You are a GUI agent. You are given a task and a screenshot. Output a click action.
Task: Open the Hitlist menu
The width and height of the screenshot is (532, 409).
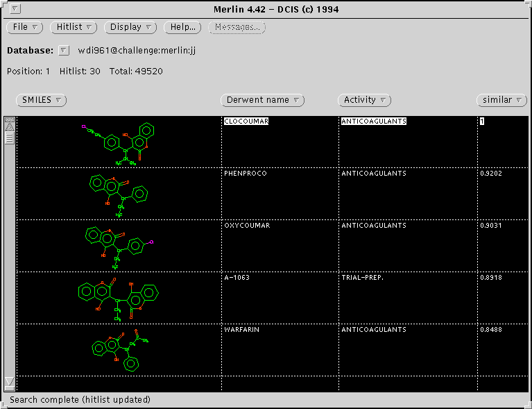[x=74, y=27]
